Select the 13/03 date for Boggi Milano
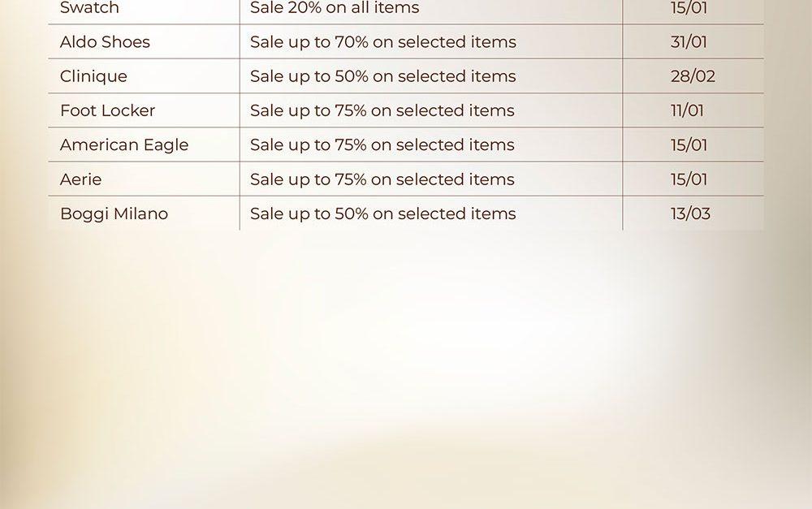Screen dimensions: 812x509 point(690,214)
